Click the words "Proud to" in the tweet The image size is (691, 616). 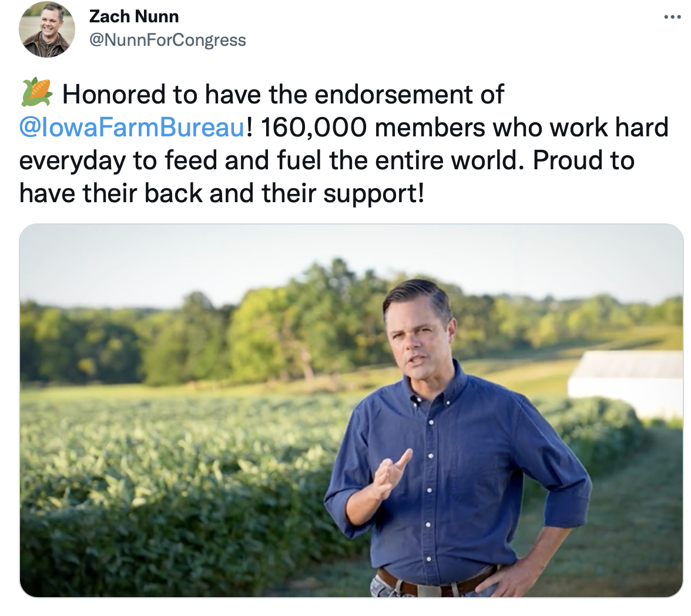pyautogui.click(x=583, y=160)
